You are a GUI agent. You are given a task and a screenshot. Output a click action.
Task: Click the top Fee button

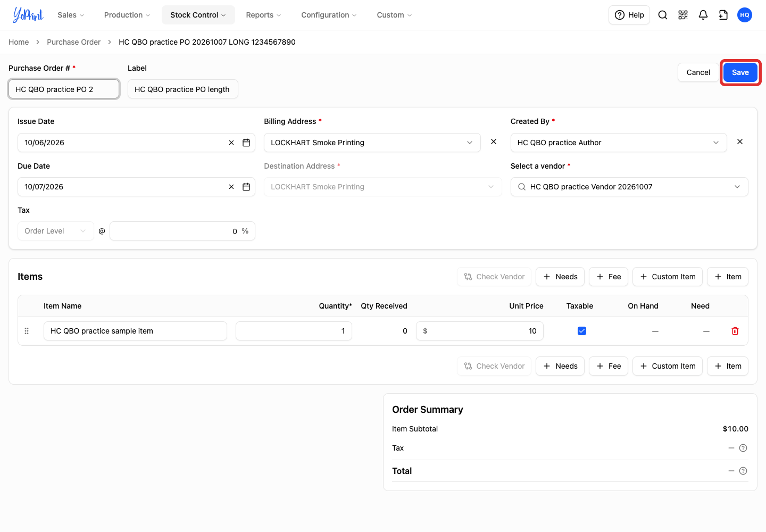point(609,277)
